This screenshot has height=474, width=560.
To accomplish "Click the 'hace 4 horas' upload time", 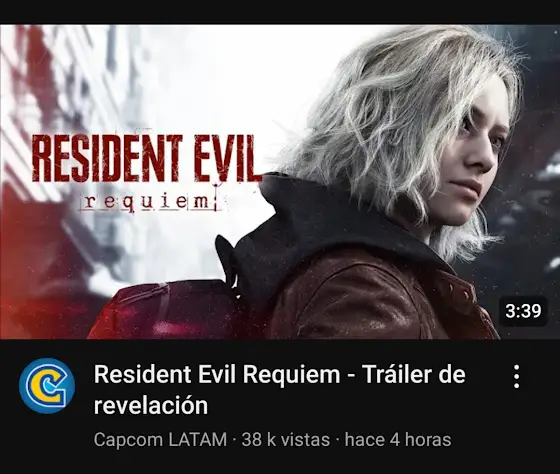I will pos(398,439).
